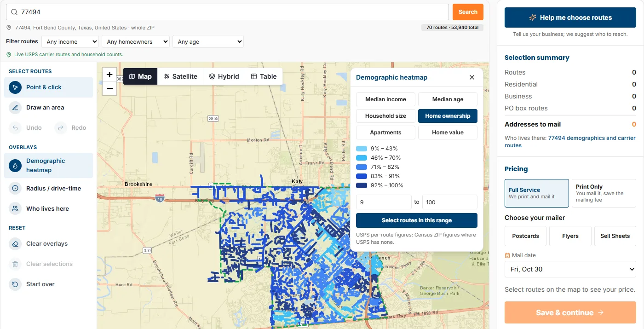
Task: Open 77494 demographics and carrier routes link
Action: (x=570, y=142)
